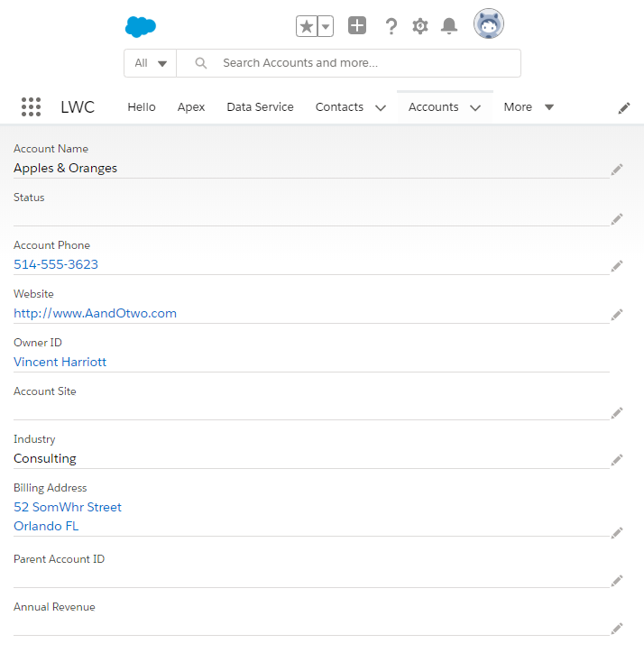Edit the Annual Revenue field
This screenshot has height=653, width=644.
coord(617,628)
